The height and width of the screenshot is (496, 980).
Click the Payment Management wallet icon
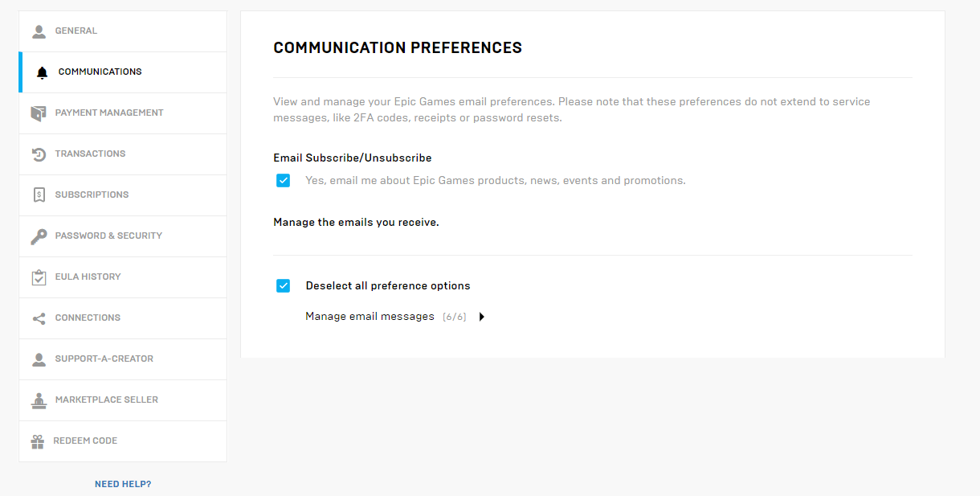pos(39,113)
